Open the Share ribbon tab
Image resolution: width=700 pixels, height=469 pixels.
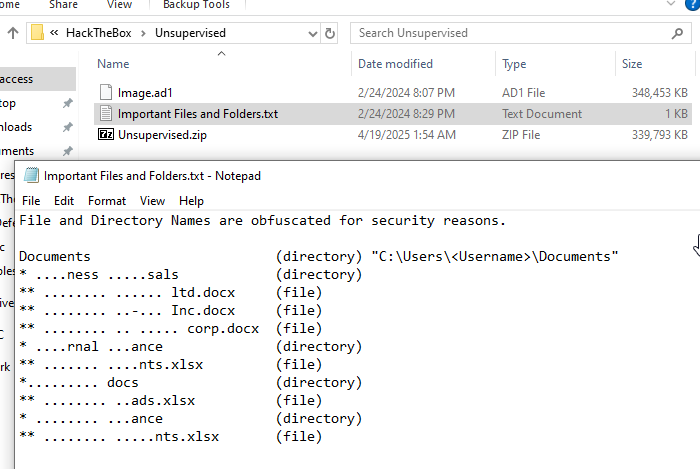[x=63, y=5]
